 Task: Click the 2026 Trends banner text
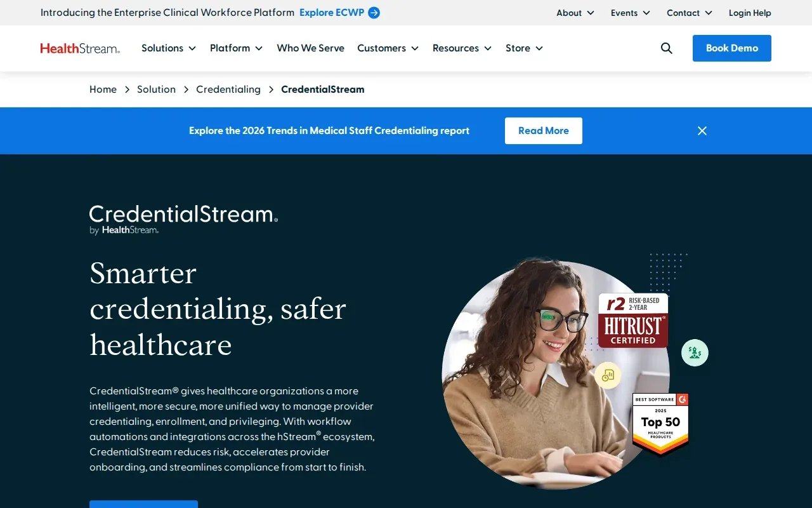tap(329, 131)
